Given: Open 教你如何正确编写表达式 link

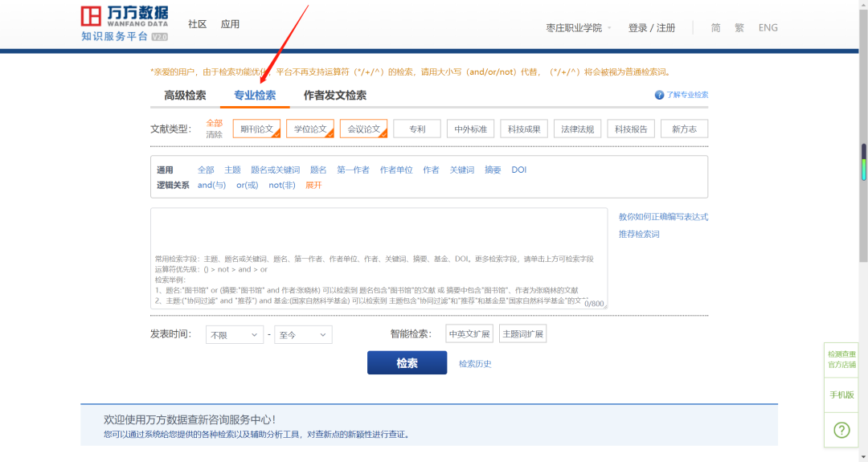Looking at the screenshot, I should pyautogui.click(x=663, y=217).
